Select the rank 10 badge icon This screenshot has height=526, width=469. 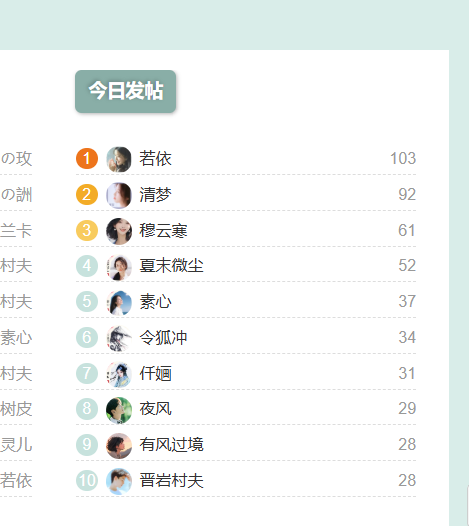tap(87, 480)
